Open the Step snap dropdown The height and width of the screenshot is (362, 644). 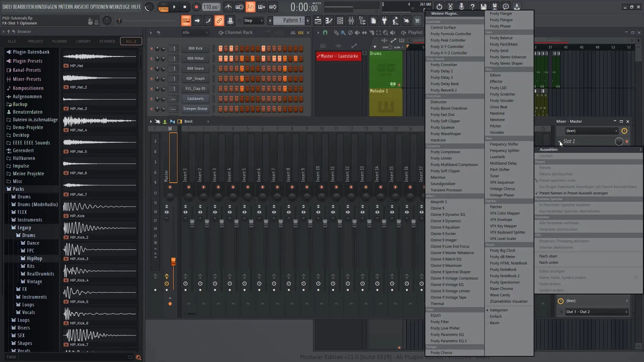coord(254,21)
